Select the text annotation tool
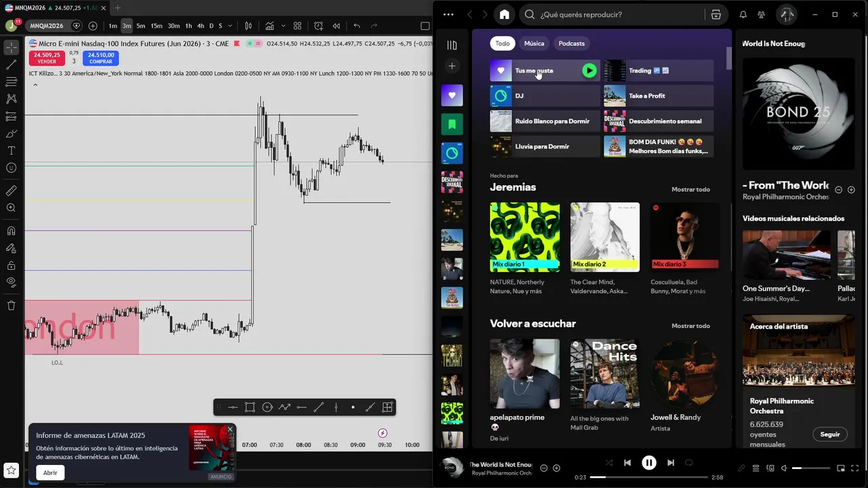Image resolution: width=868 pixels, height=488 pixels. tap(11, 150)
